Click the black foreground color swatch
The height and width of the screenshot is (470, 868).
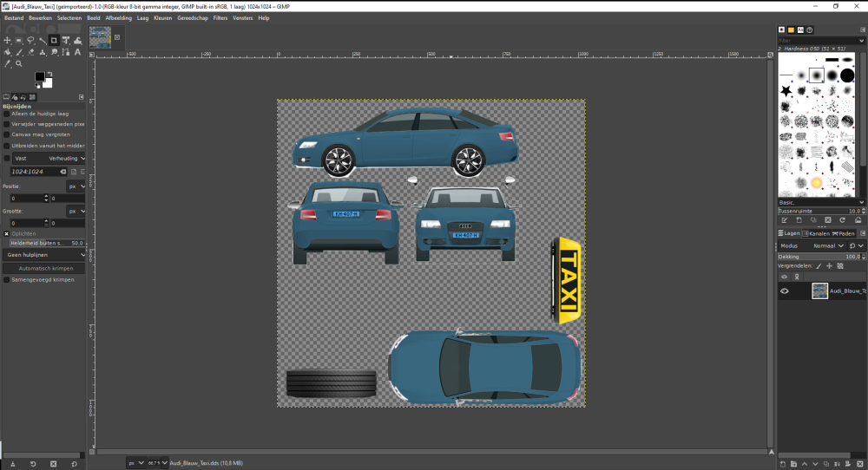40,77
